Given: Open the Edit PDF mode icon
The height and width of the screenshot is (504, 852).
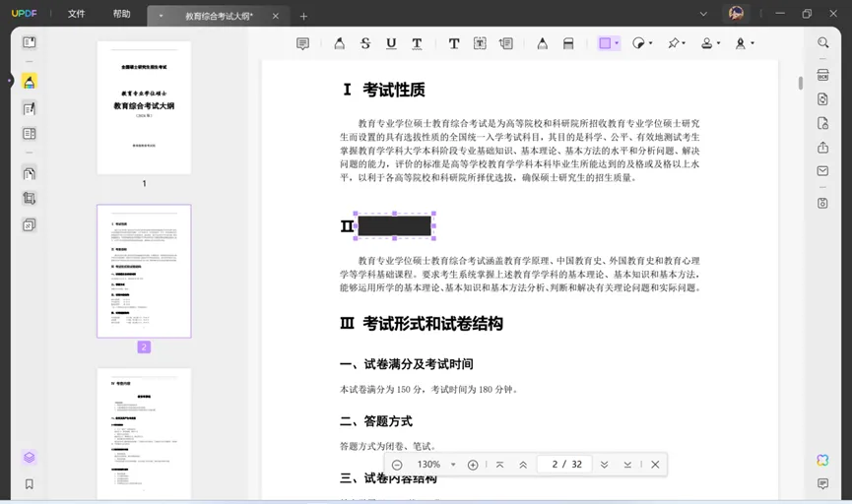Looking at the screenshot, I should (30, 108).
